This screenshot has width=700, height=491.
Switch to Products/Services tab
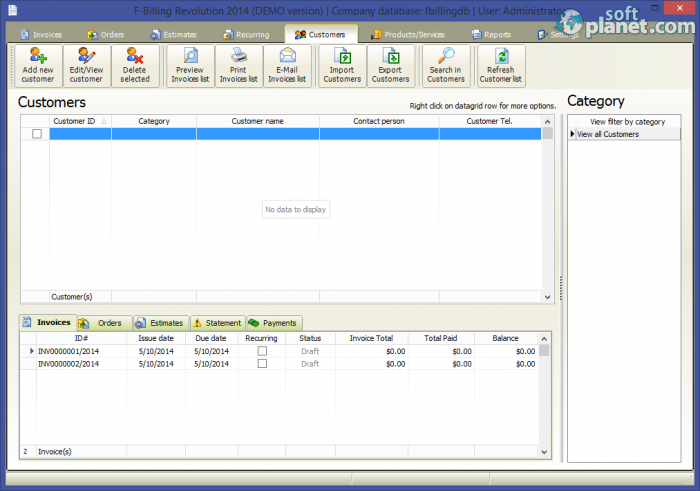coord(408,34)
